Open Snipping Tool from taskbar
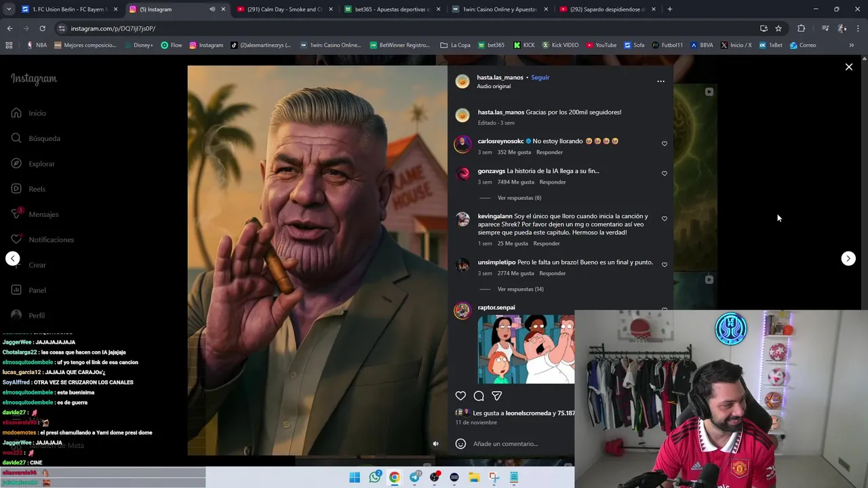 pyautogui.click(x=494, y=478)
